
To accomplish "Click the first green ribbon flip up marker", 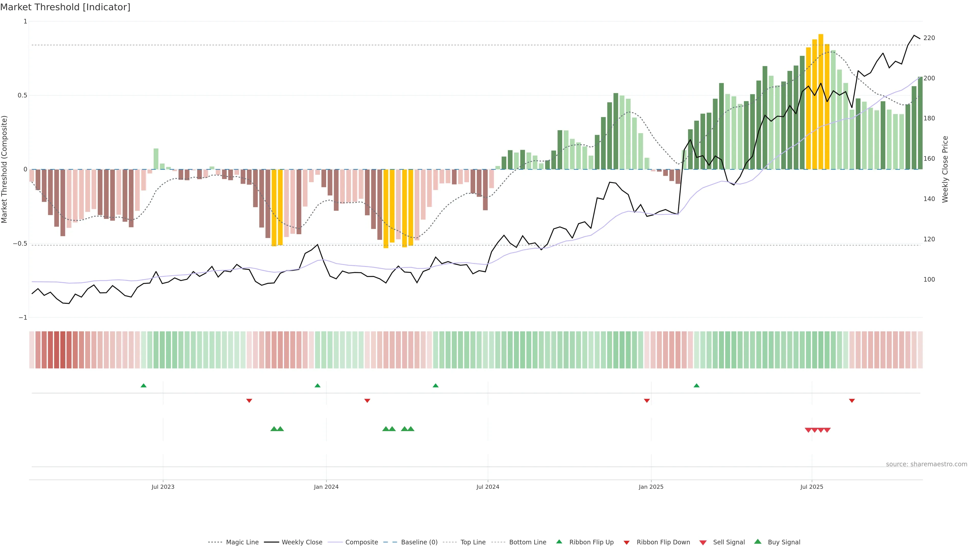I will coord(143,386).
